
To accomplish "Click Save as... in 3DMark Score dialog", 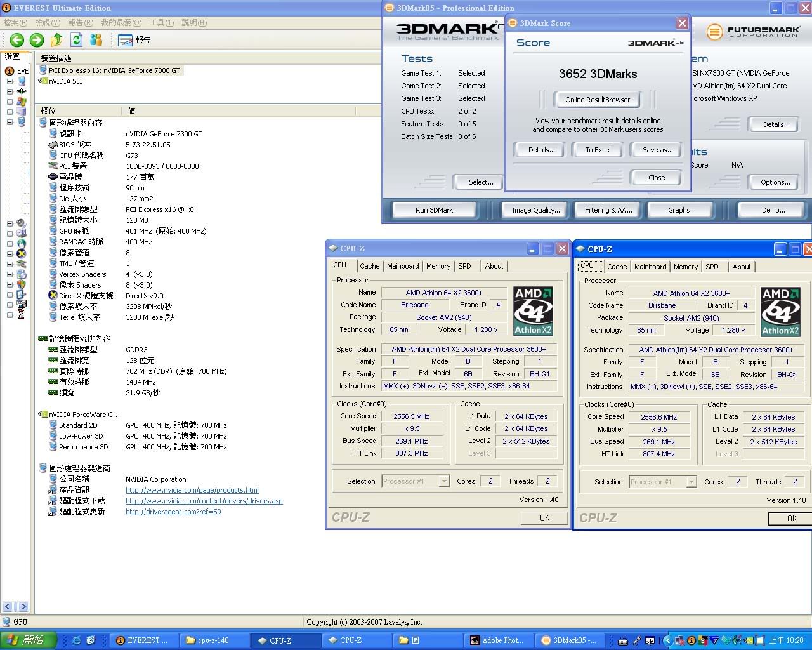I will click(x=657, y=150).
